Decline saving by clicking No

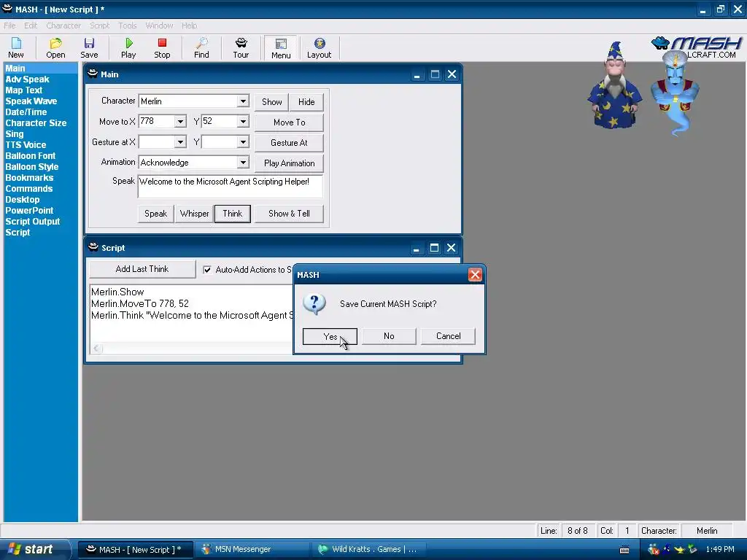(x=389, y=336)
